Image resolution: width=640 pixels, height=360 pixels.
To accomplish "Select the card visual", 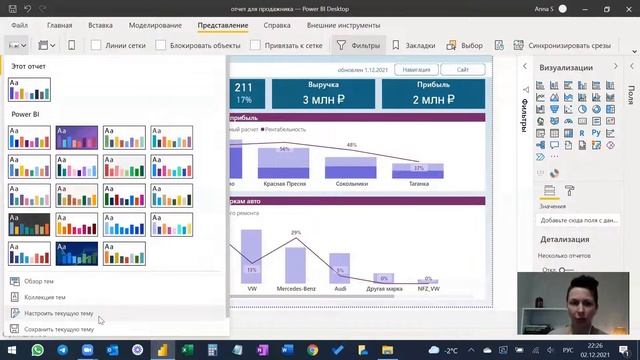I will coord(582,121).
